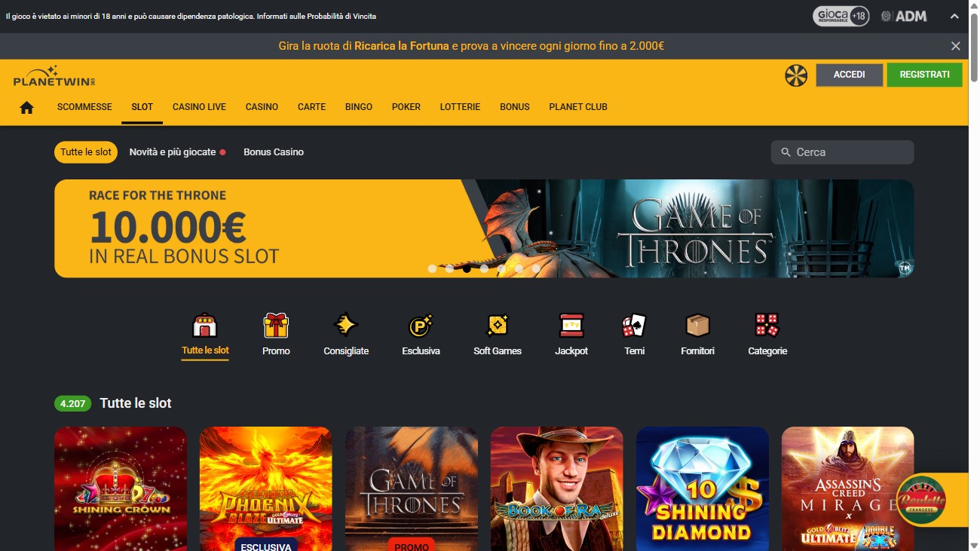Click the Planetwin logo
The image size is (980, 551).
(54, 76)
